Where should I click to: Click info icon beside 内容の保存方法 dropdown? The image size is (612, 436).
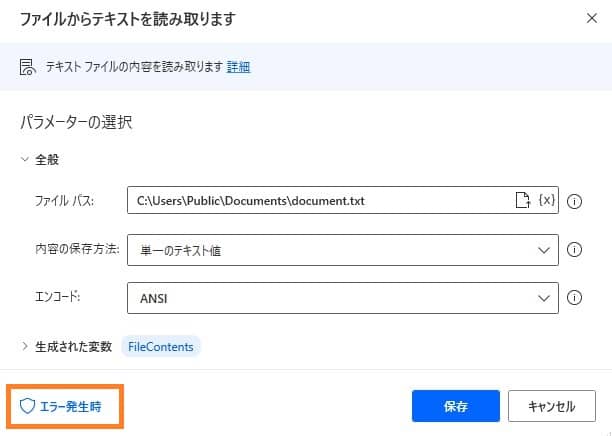575,250
